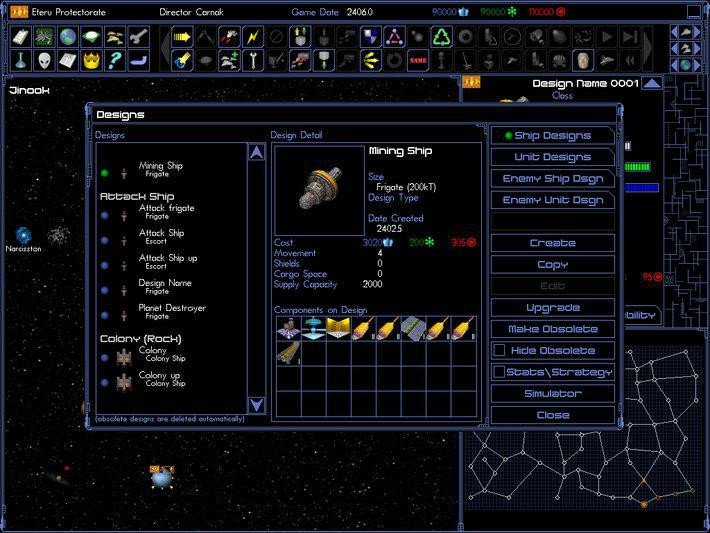Click the paper log sheet toolbar icon
Viewport: 710px width, 533px height.
tap(68, 60)
